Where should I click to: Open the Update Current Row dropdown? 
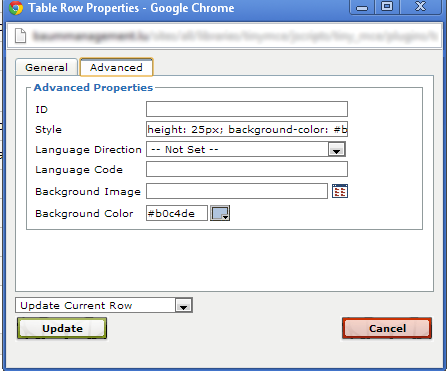coord(104,305)
